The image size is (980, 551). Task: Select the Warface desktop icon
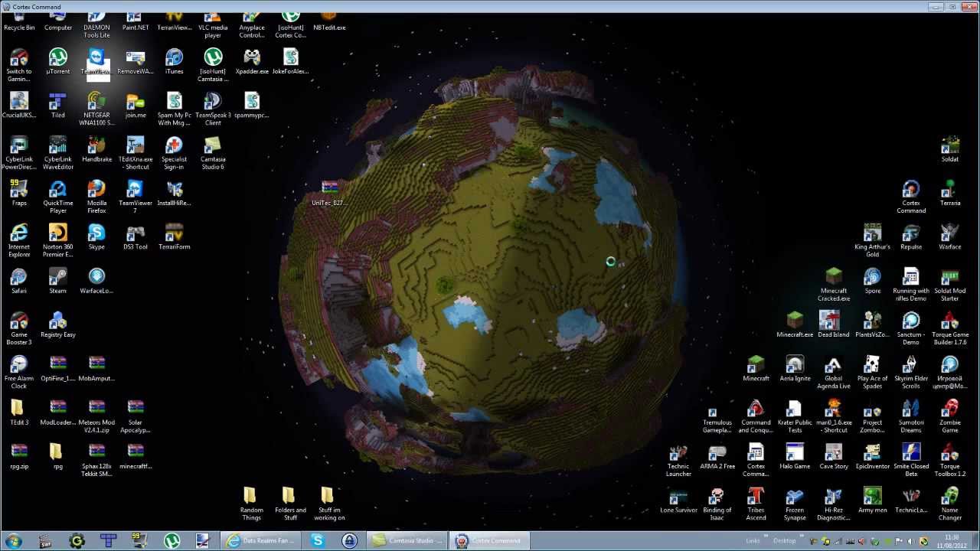[x=950, y=236]
